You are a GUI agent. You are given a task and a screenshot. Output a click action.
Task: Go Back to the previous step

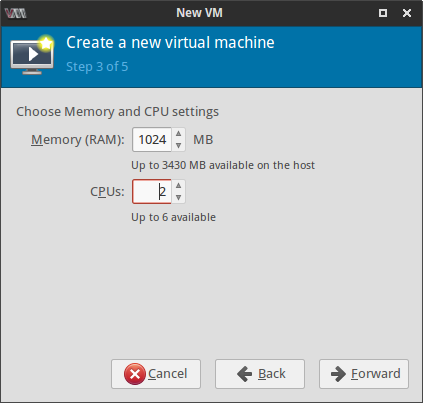pyautogui.click(x=260, y=374)
